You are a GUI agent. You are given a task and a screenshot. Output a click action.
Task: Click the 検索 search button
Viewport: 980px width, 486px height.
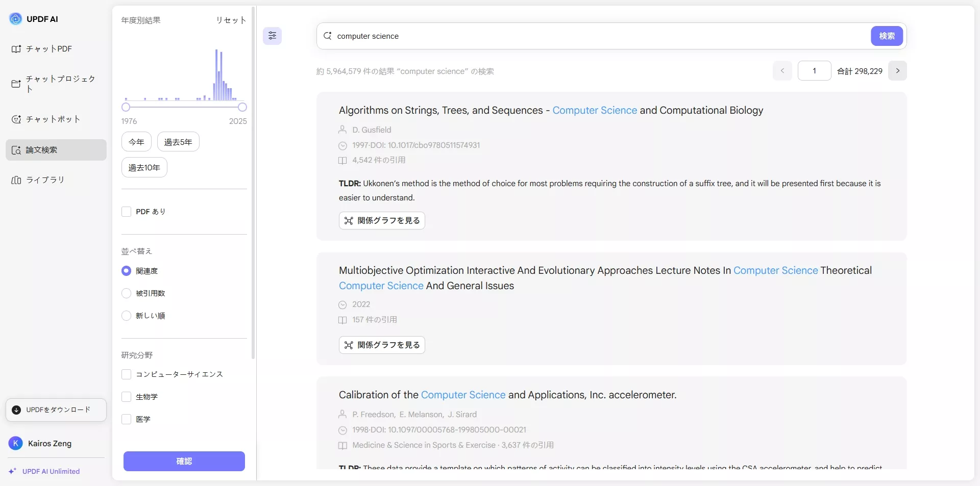(x=887, y=36)
